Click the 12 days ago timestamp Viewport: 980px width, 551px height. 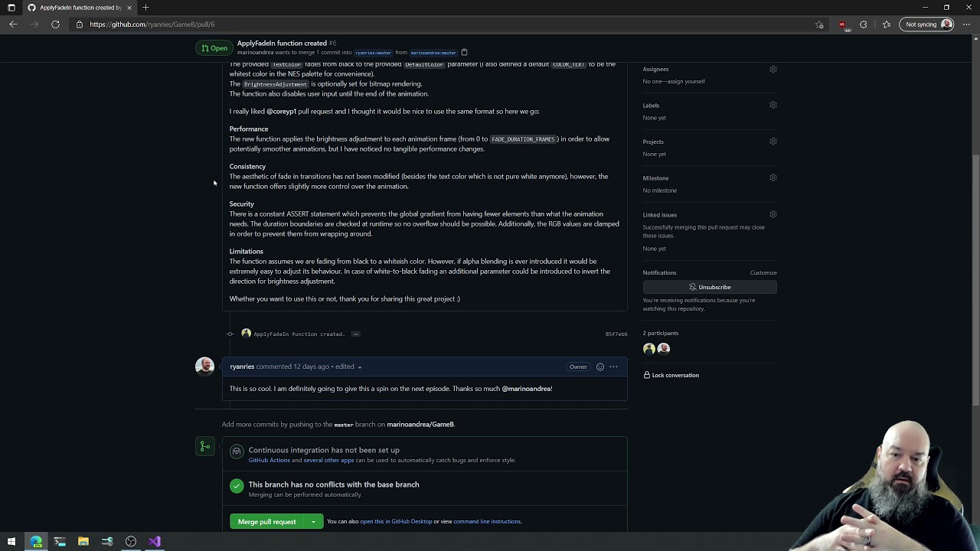pos(311,367)
